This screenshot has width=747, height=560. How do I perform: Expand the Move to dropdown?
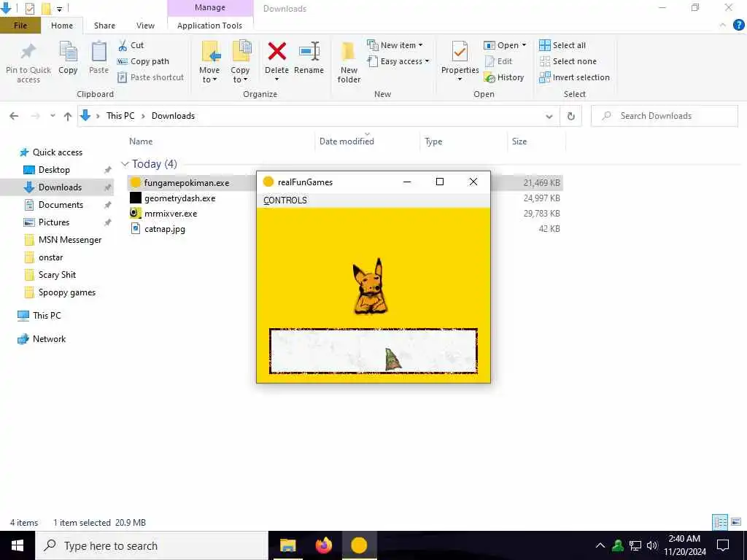tap(209, 75)
